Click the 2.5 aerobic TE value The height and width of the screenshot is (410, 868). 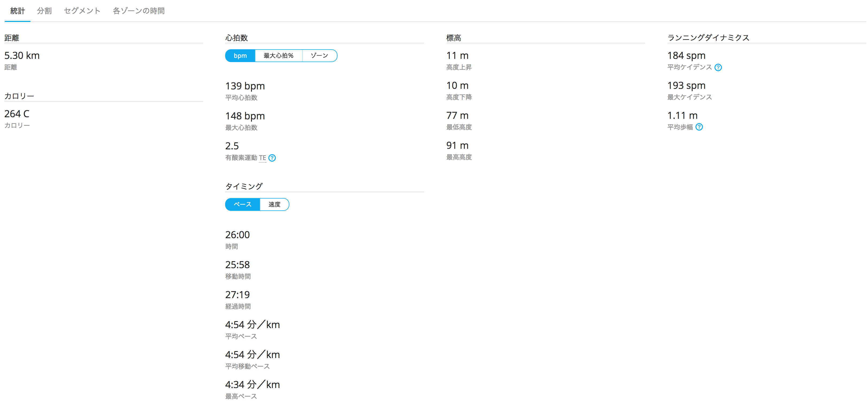[232, 146]
